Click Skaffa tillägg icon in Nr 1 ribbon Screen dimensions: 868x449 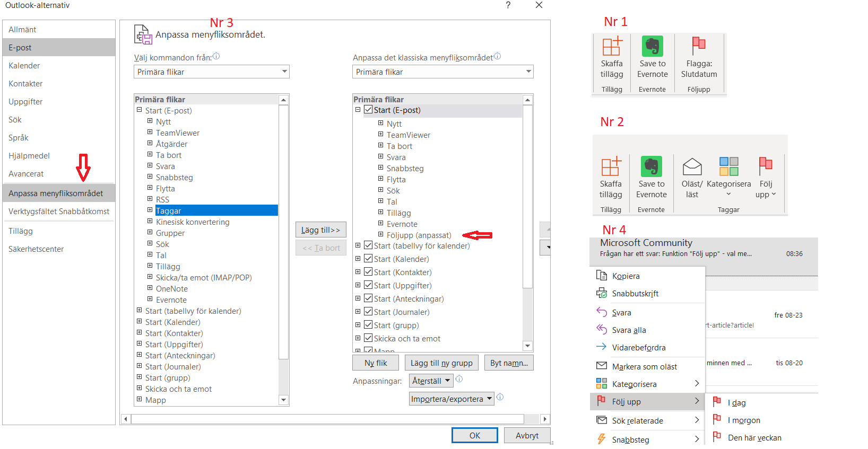click(612, 46)
